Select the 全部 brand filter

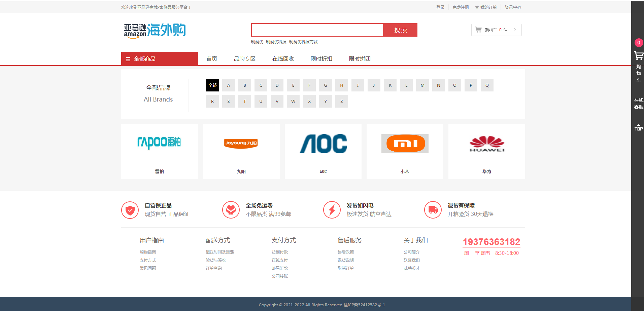[x=212, y=85]
